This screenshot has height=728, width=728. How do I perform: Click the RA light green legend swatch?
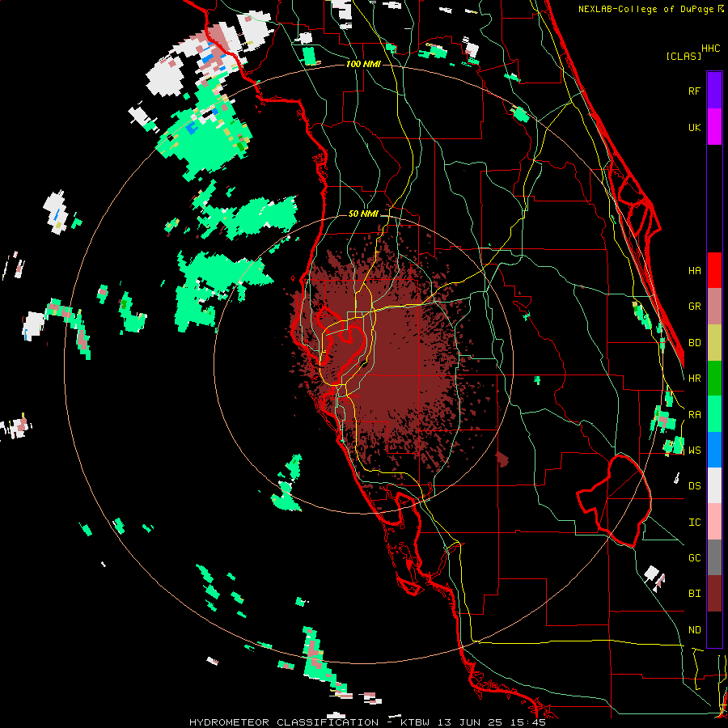(x=714, y=414)
